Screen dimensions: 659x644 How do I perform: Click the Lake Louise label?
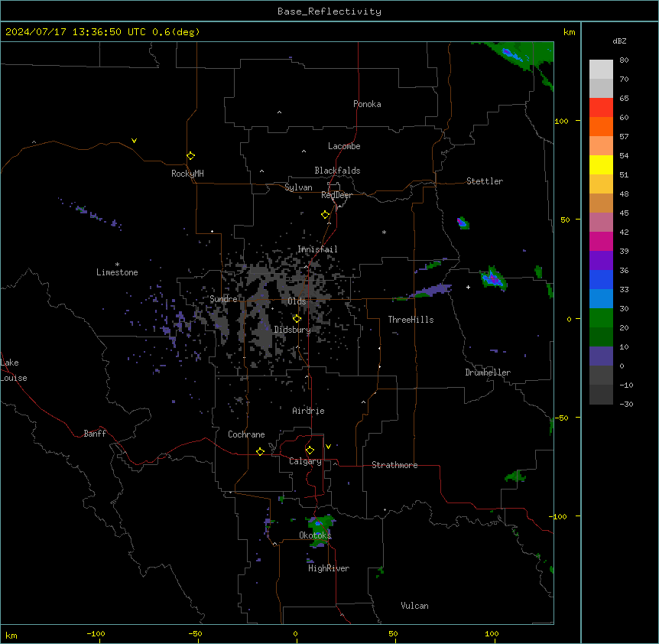tap(12, 370)
